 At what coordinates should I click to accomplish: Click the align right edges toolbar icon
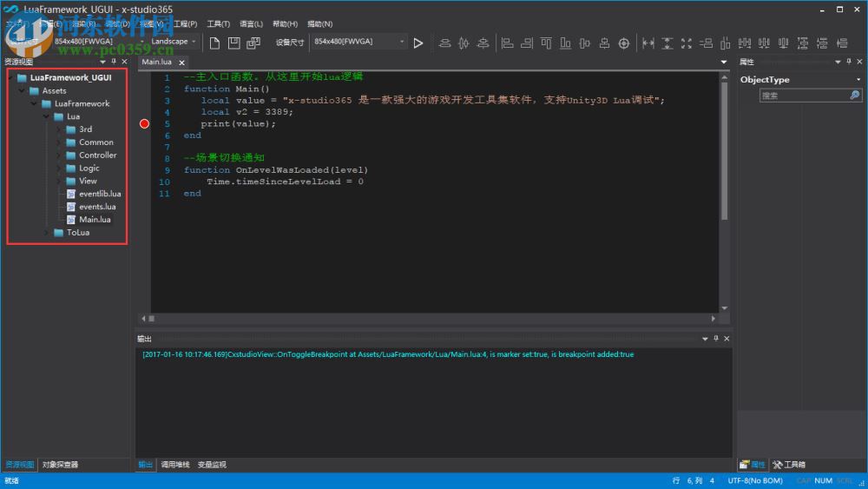pos(527,43)
